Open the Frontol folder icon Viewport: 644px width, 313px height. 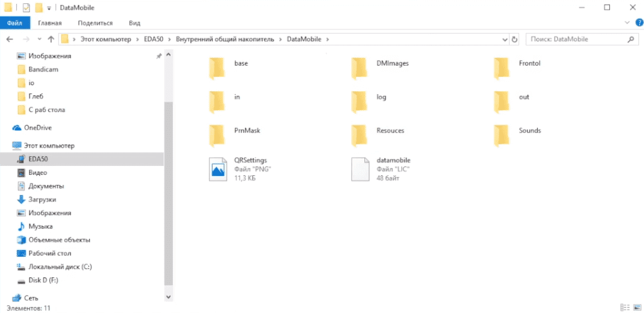pos(501,68)
